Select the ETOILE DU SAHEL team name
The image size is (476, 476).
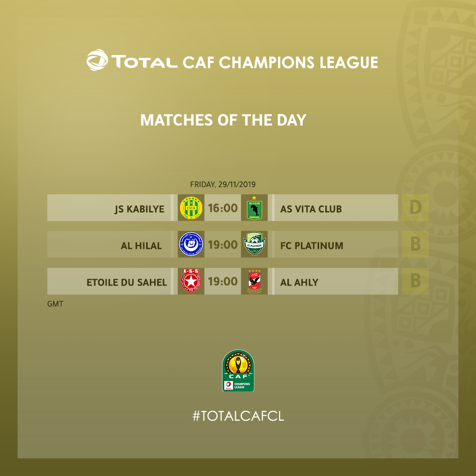tap(126, 283)
